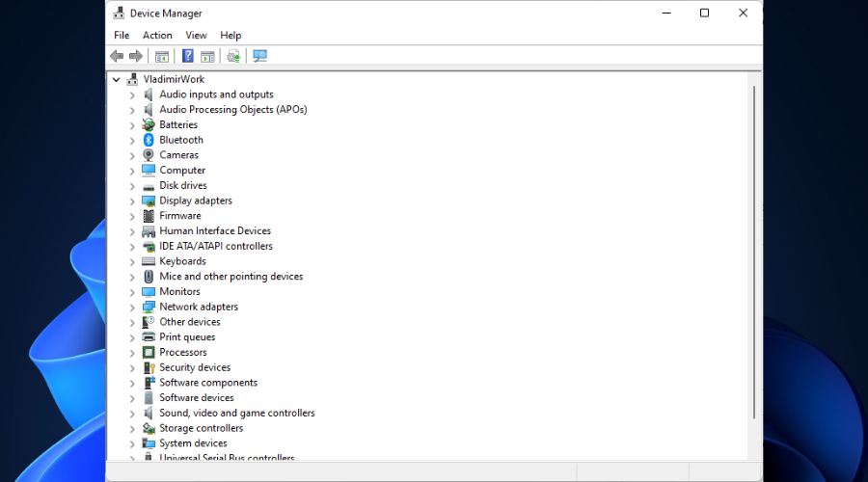Viewport: 868px width, 482px height.
Task: Expand the System devices chevron
Action: point(132,443)
